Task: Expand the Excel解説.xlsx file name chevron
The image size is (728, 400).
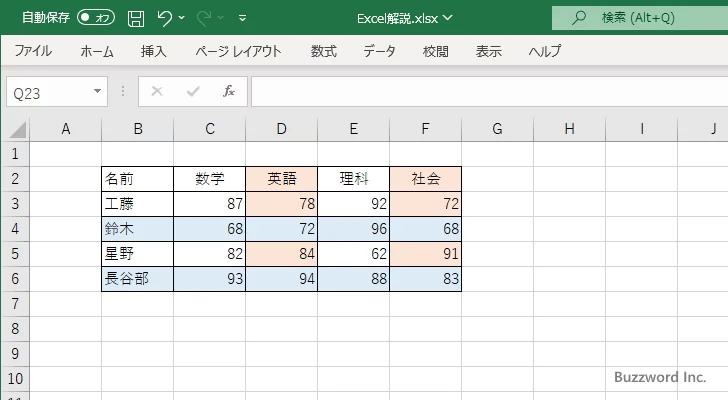Action: pos(448,18)
